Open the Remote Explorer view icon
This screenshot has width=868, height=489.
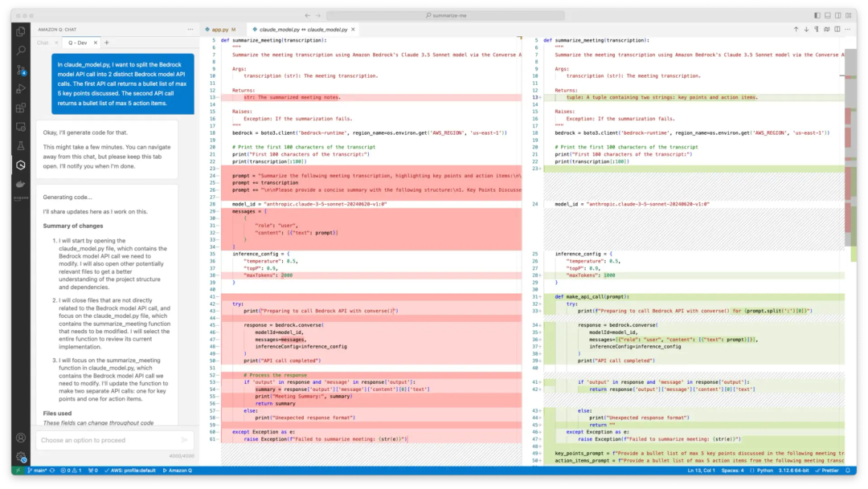[21, 127]
